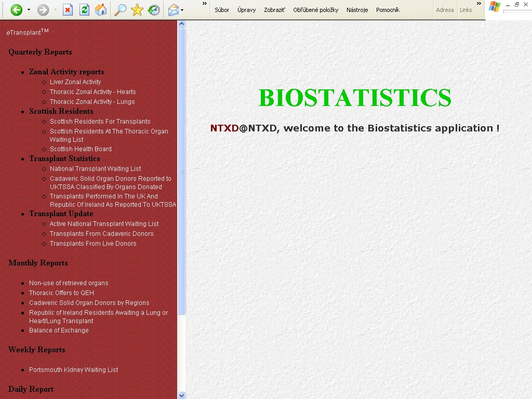The image size is (532, 399).
Task: Click the Scottish Residents heading
Action: [61, 111]
